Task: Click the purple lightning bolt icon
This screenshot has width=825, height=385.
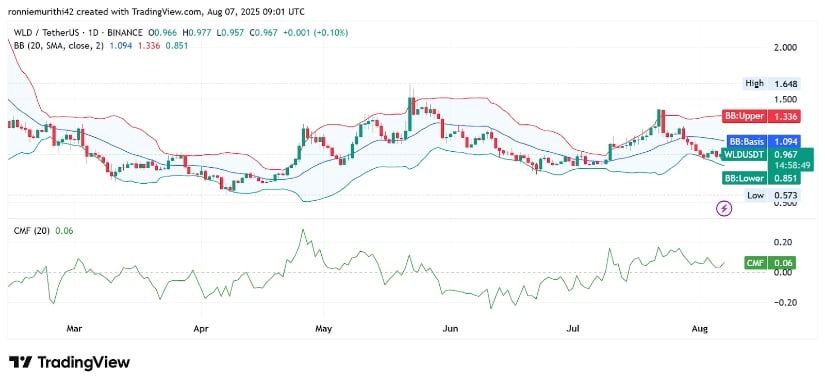Action: [x=725, y=208]
